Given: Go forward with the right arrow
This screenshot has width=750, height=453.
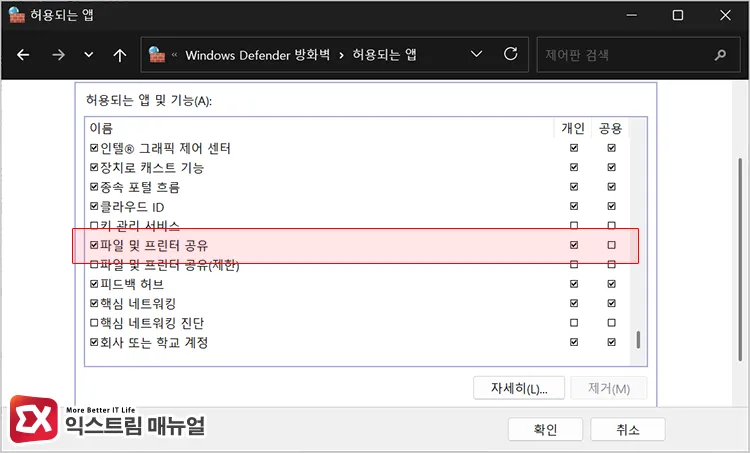Looking at the screenshot, I should (58, 55).
